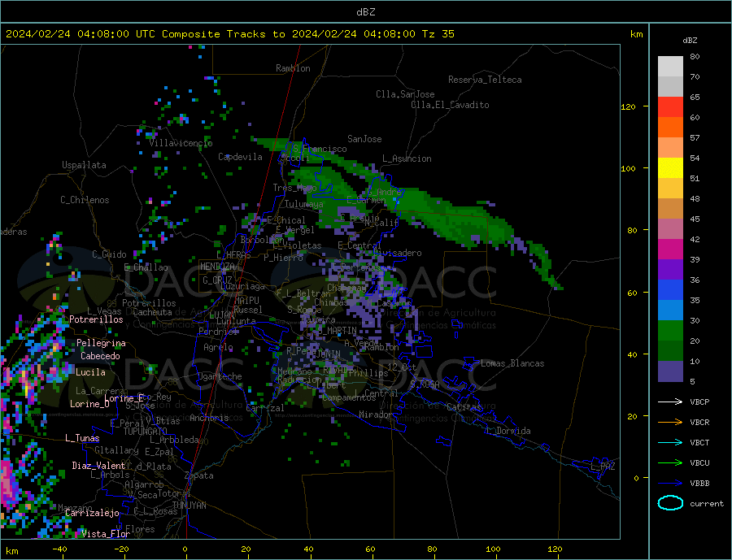This screenshot has height=560, width=732.
Task: Click the Diaz_Valent label on map
Action: click(98, 466)
